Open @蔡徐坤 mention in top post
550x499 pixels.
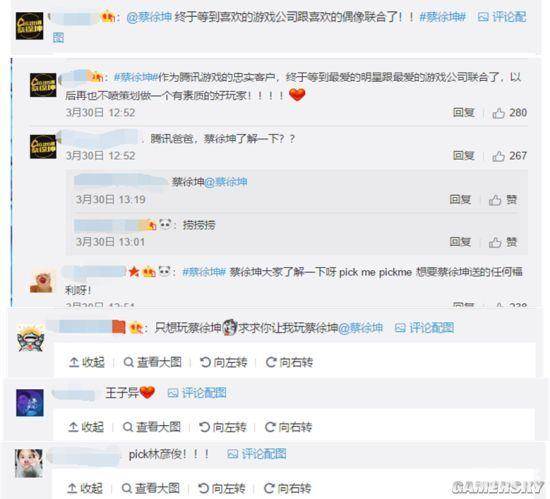coord(149,17)
